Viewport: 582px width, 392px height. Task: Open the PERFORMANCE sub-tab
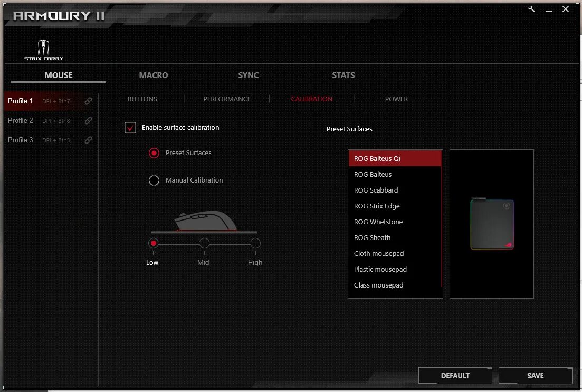pyautogui.click(x=227, y=99)
